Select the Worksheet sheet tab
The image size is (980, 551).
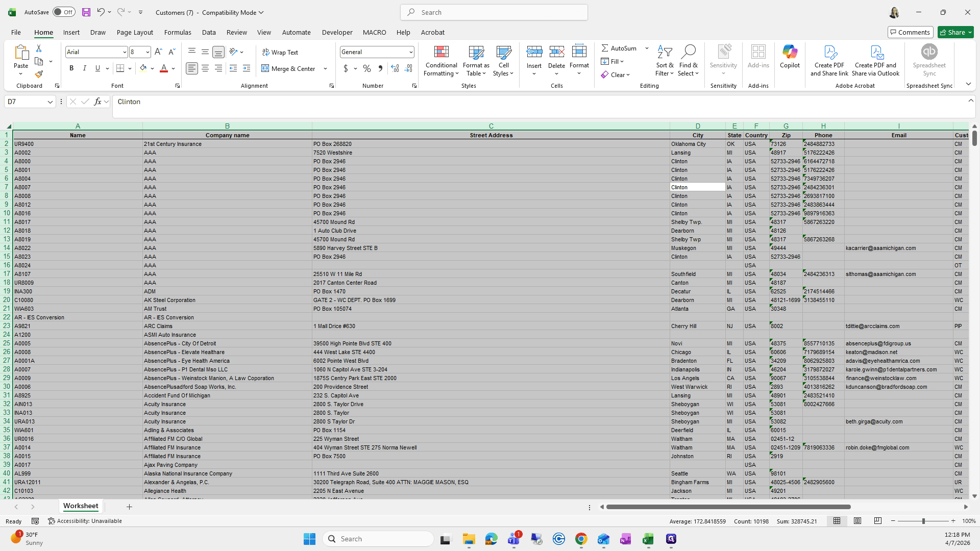click(x=81, y=506)
